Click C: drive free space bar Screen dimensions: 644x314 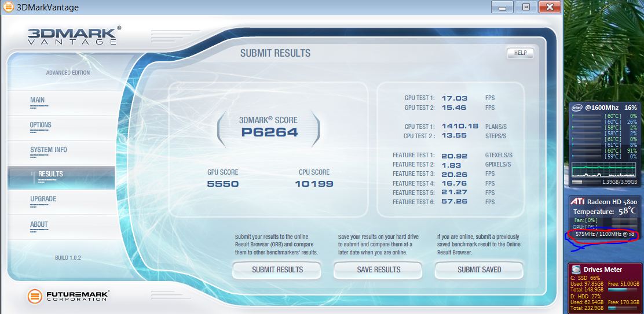pyautogui.click(x=622, y=290)
